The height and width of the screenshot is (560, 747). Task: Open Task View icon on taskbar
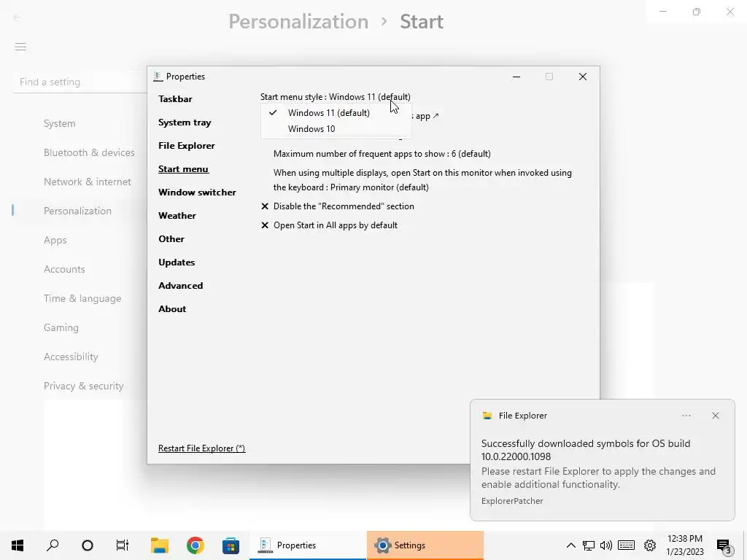(123, 545)
